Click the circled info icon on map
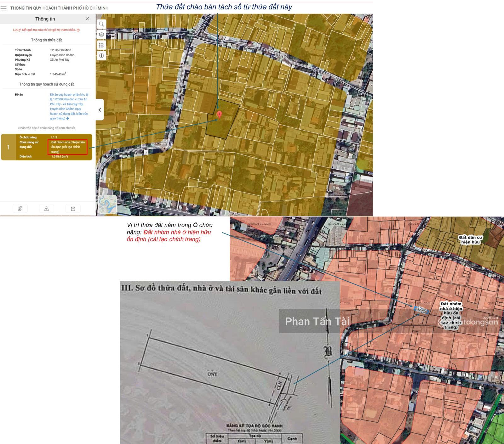This screenshot has width=504, height=444. (101, 56)
